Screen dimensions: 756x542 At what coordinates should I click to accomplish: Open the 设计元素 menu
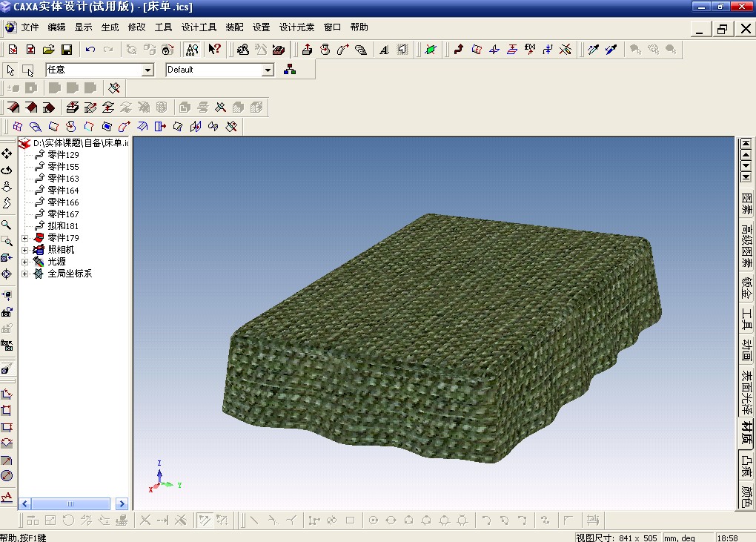(296, 27)
